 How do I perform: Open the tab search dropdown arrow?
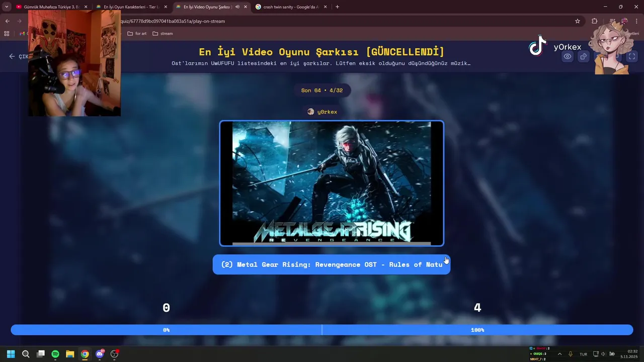[x=7, y=7]
